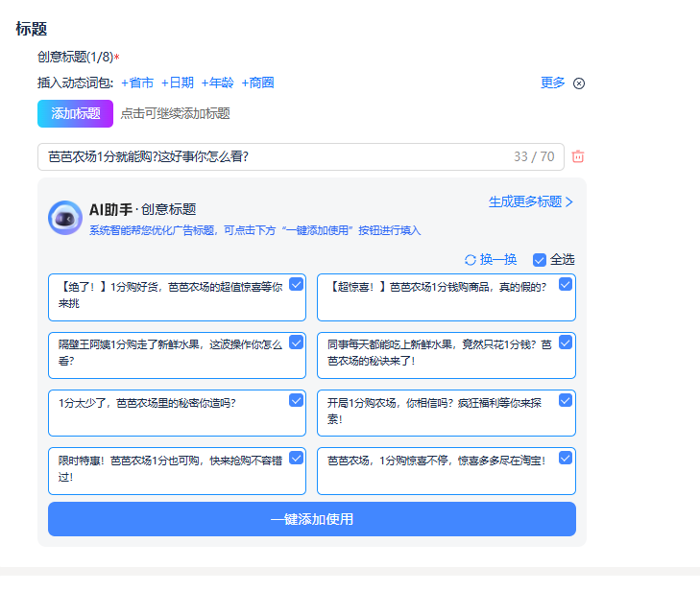Screen dimensions: 700x591
Task: Select the 隔壁王阿姨1分购走了新鲜水果 card
Action: 177,355
